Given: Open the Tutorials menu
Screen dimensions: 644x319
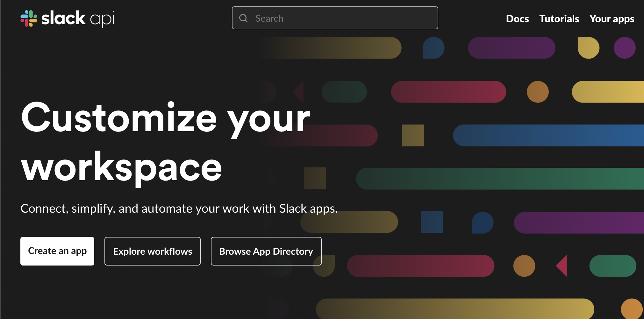Looking at the screenshot, I should 559,19.
